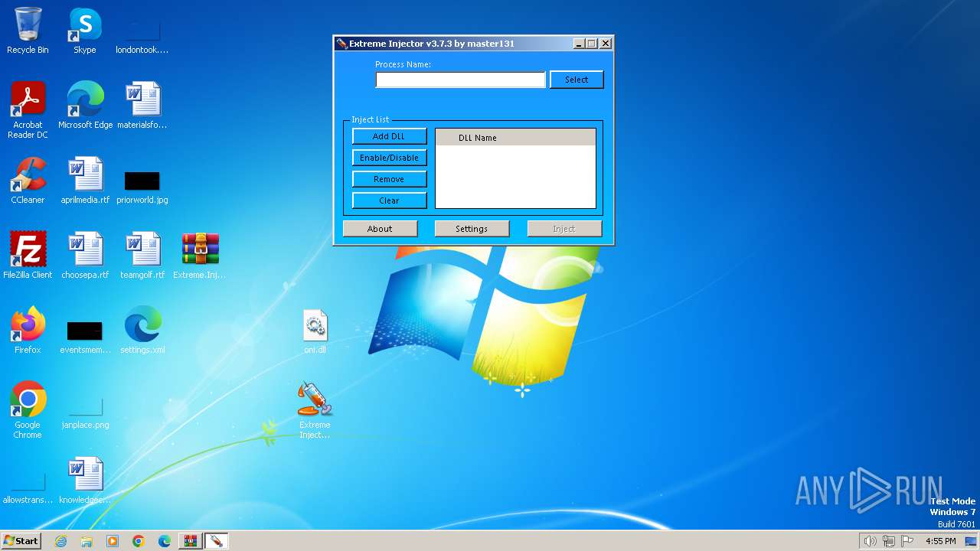Click the Clear button

(389, 201)
